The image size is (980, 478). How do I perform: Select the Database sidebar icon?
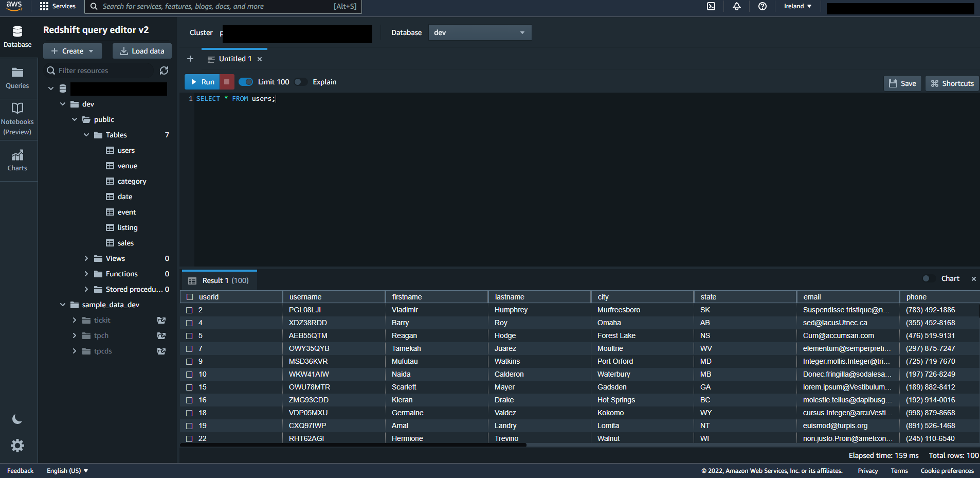[17, 37]
